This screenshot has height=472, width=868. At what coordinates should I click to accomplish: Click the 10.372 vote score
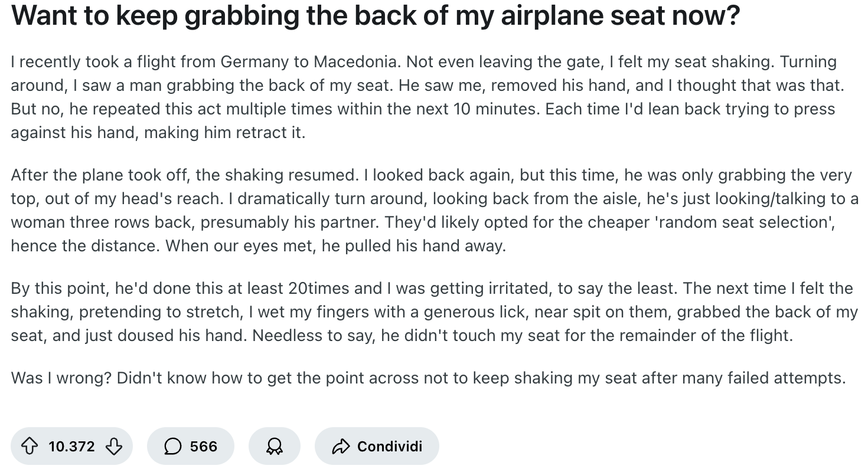point(71,446)
